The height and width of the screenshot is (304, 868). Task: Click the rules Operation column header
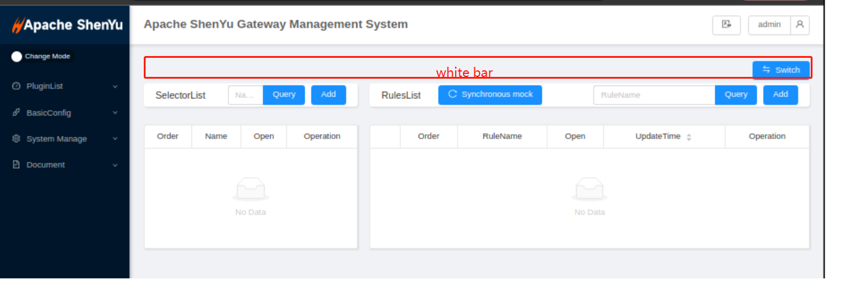tap(767, 137)
